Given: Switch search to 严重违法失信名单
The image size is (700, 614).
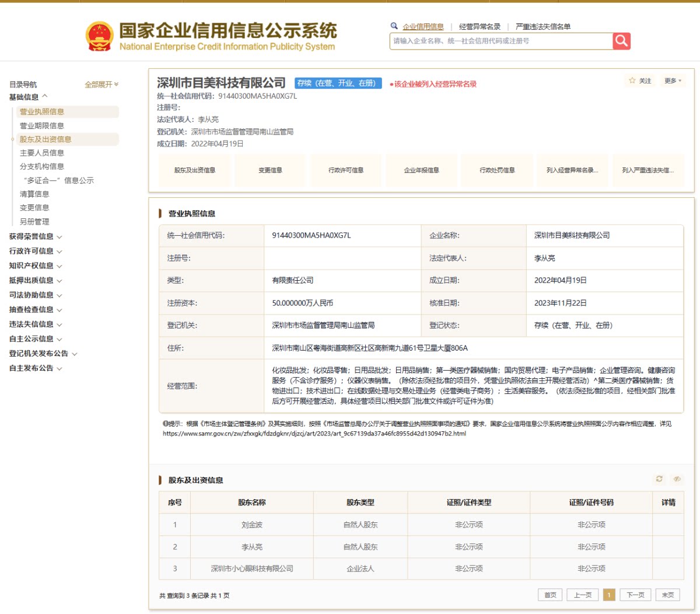Looking at the screenshot, I should pos(543,27).
